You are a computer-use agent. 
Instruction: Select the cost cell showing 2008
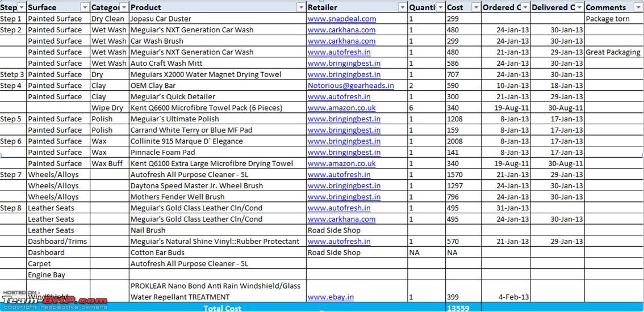[x=463, y=141]
